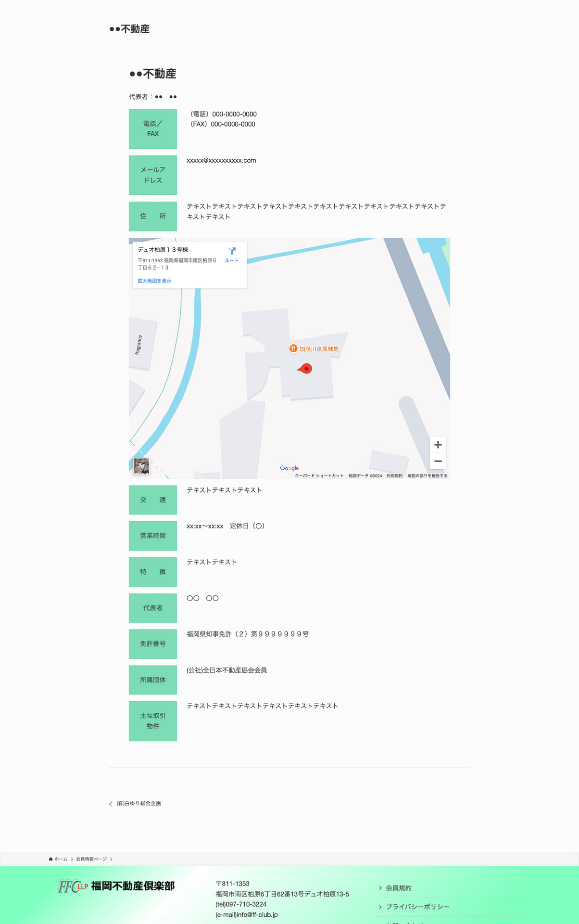The width and height of the screenshot is (579, 924).
Task: Click the Google logo on map
Action: (289, 468)
